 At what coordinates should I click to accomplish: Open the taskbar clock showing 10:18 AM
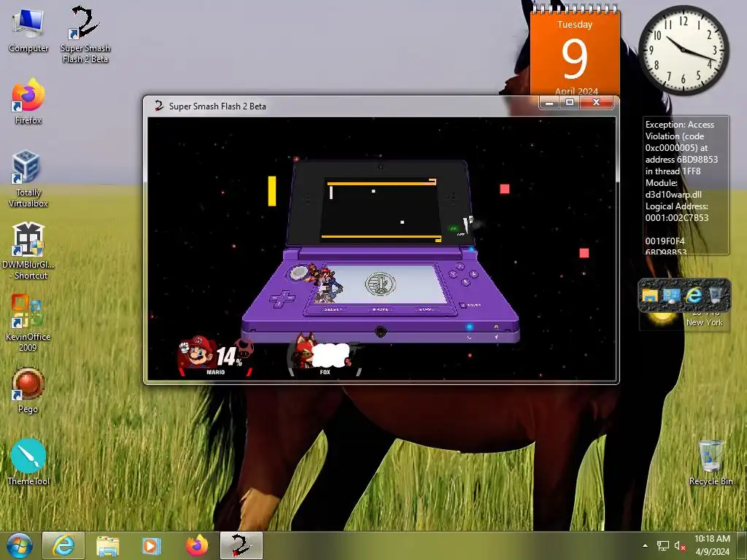coord(712,545)
